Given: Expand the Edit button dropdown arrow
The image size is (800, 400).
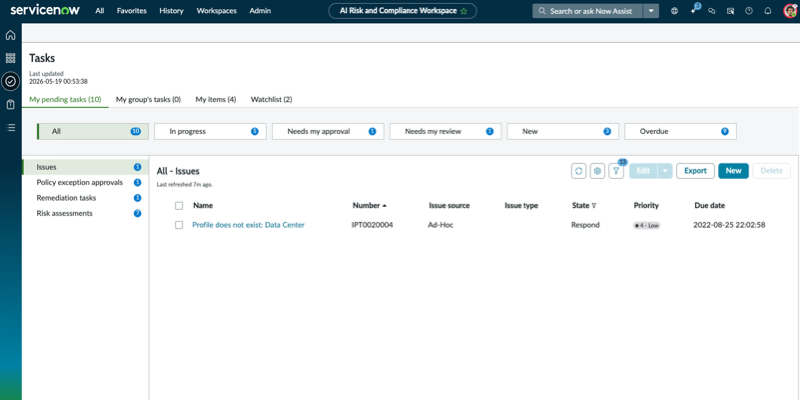Looking at the screenshot, I should pyautogui.click(x=665, y=171).
